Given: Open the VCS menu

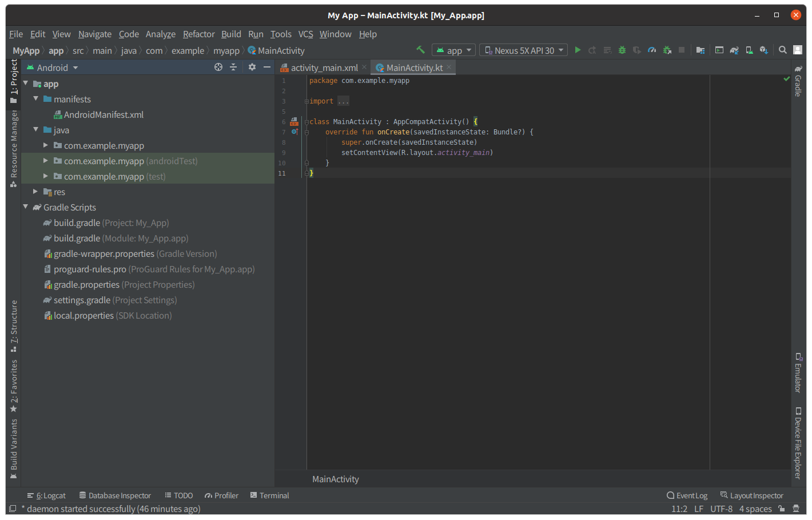Looking at the screenshot, I should tap(305, 34).
